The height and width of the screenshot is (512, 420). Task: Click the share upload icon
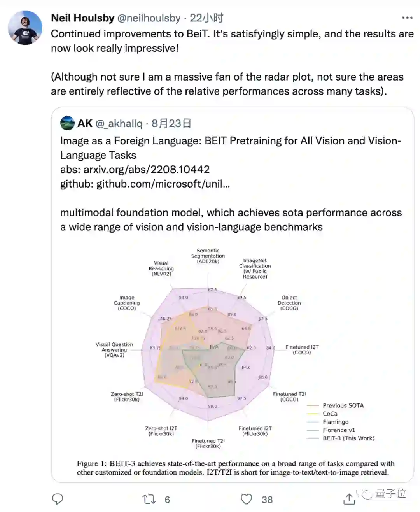click(x=349, y=499)
